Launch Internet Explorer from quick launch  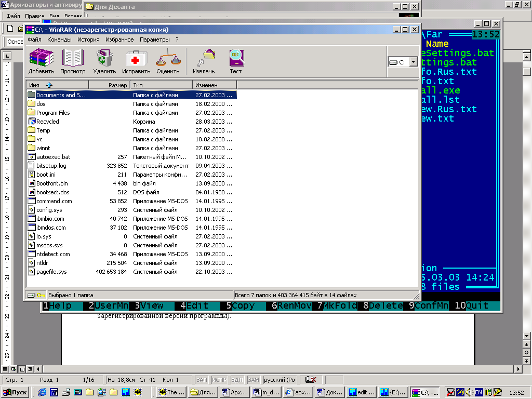click(x=42, y=392)
